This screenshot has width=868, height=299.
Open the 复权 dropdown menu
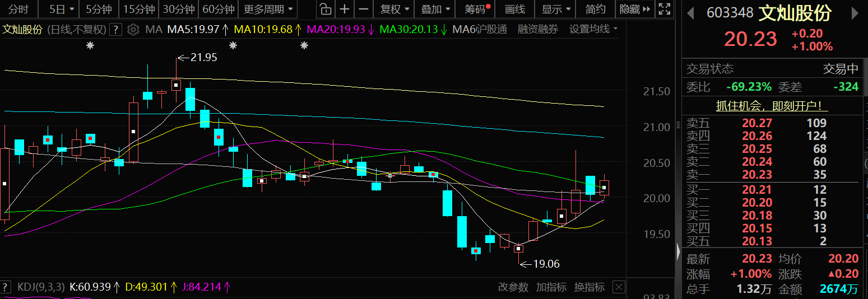[x=395, y=9]
